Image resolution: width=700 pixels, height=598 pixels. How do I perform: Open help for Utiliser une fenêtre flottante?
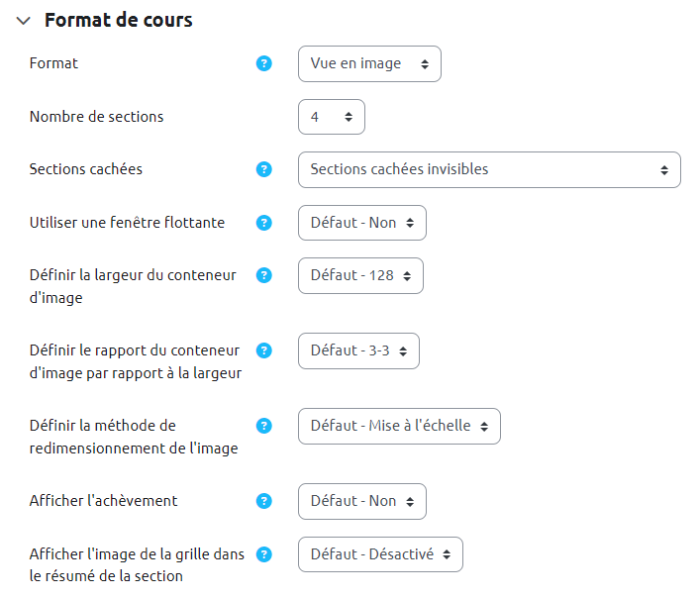264,223
